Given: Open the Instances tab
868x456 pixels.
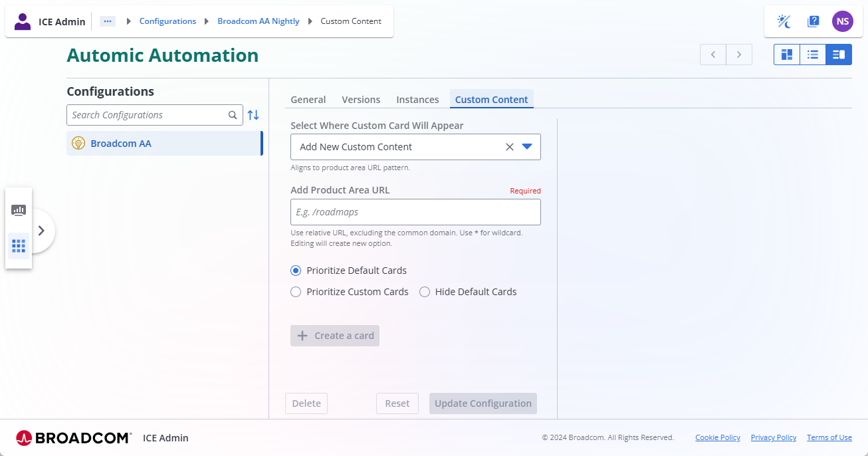Looking at the screenshot, I should click(417, 100).
